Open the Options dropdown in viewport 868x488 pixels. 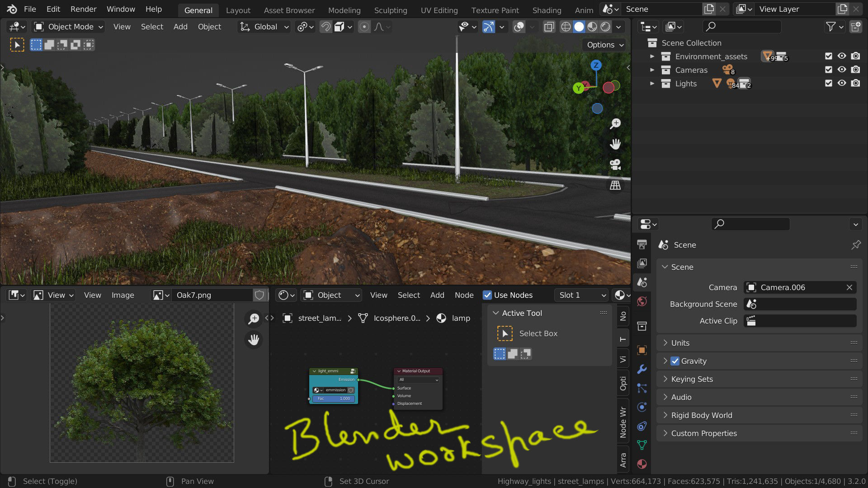[605, 45]
